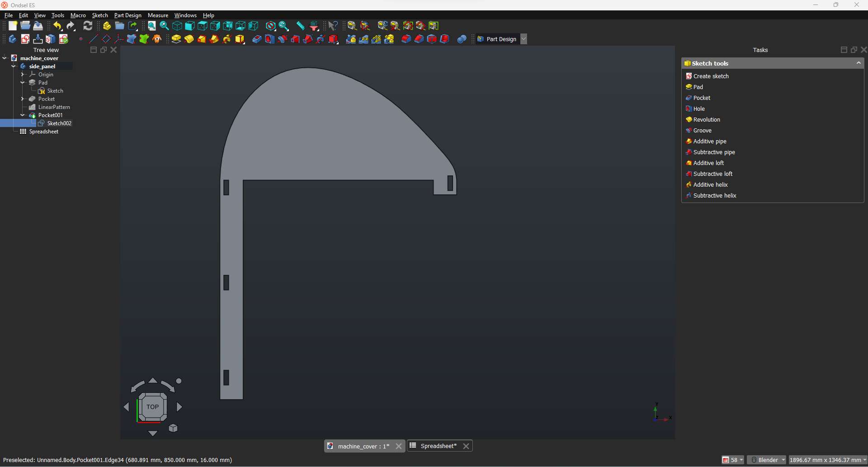This screenshot has height=467, width=868.
Task: Click the Boolean operation toolbar icon
Action: click(x=462, y=39)
